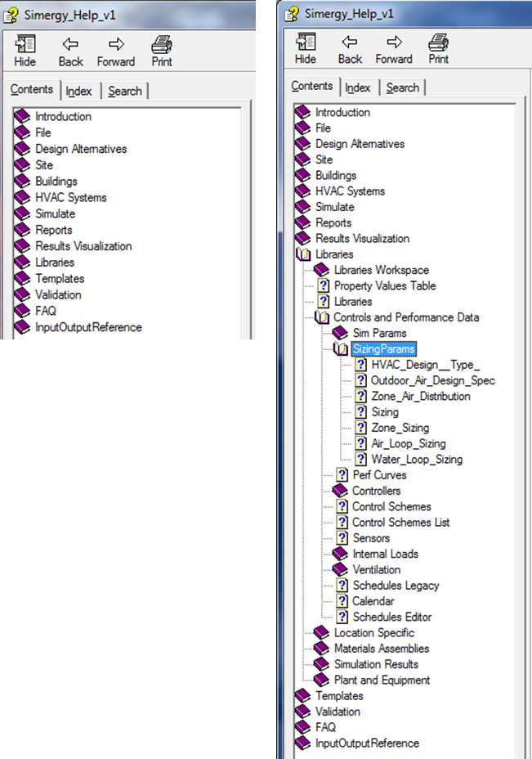Viewport: 532px width, 759px height.
Task: Switch to the Index tab in the right window
Action: tap(357, 88)
